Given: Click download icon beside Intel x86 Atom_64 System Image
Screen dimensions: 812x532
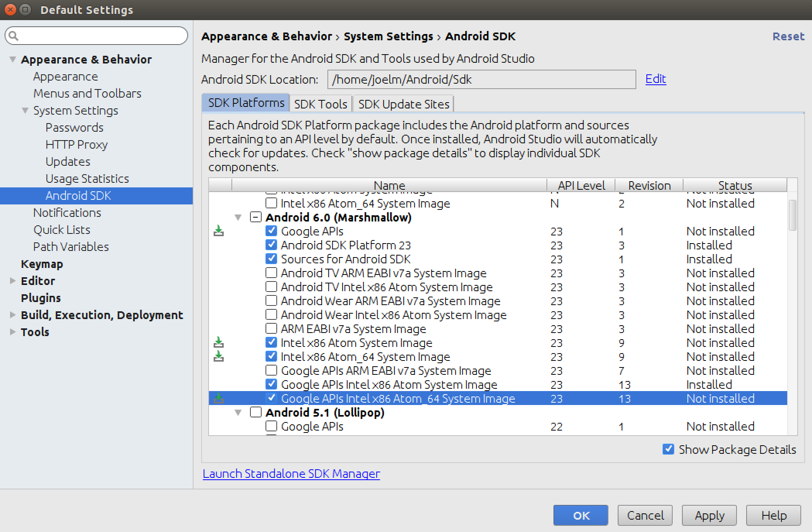Looking at the screenshot, I should (x=219, y=356).
